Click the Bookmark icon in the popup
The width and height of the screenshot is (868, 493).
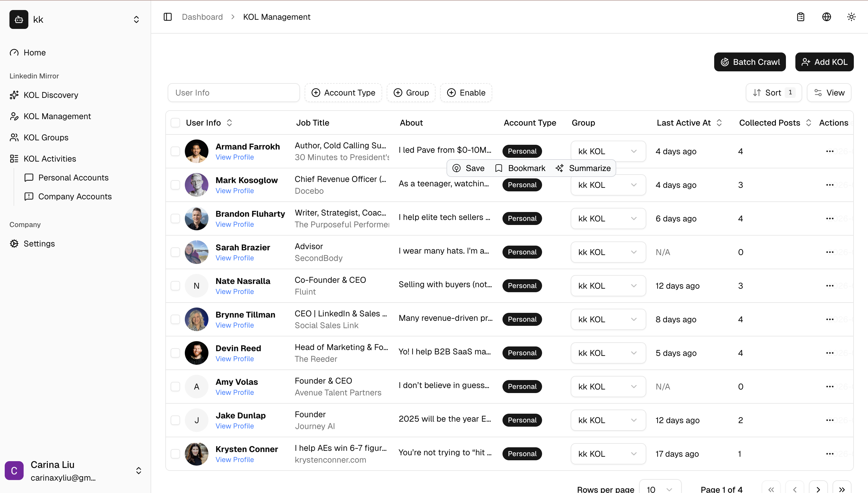pos(499,168)
